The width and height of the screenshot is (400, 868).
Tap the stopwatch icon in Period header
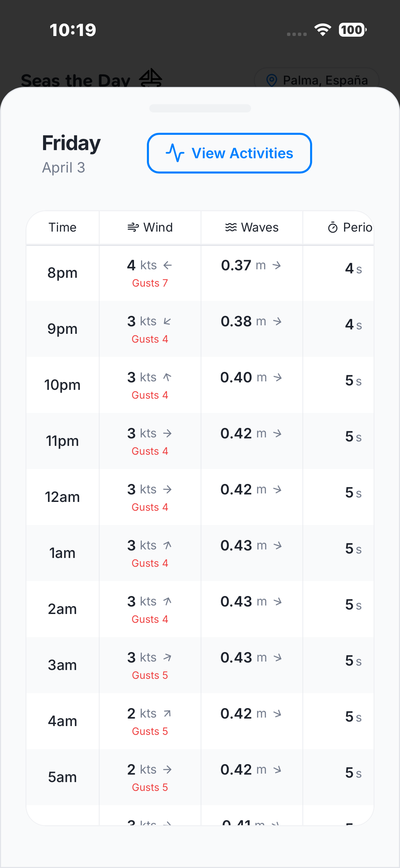332,228
